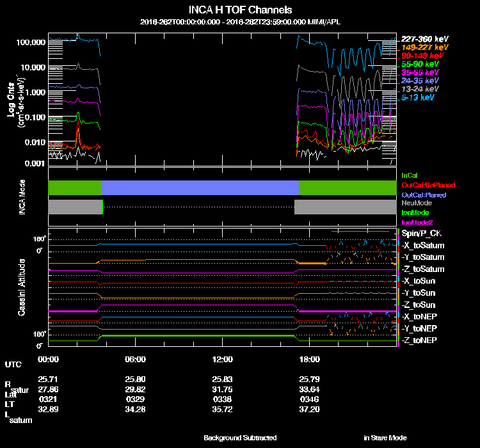Click the 5-13 keV energy channel label
This screenshot has height=448, width=480.
coord(417,98)
